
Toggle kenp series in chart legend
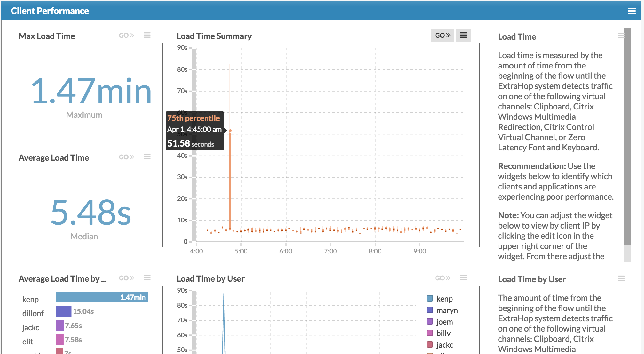point(444,299)
